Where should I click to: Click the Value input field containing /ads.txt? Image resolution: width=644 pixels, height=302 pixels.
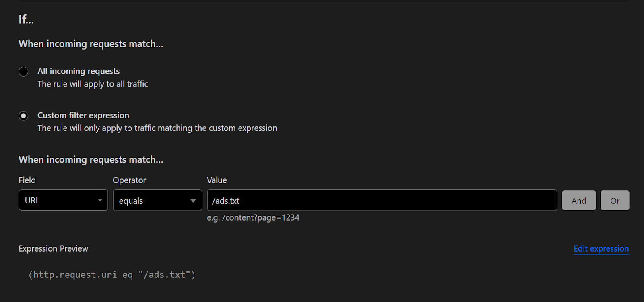382,200
